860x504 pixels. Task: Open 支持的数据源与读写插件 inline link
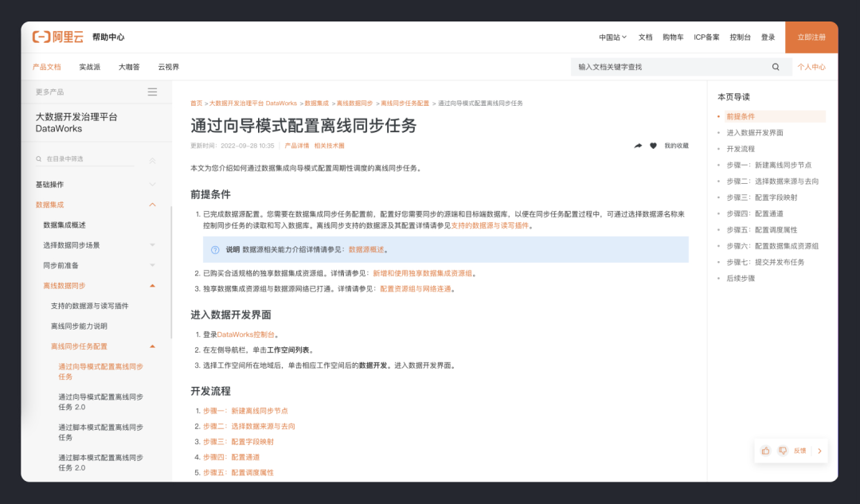tap(490, 225)
